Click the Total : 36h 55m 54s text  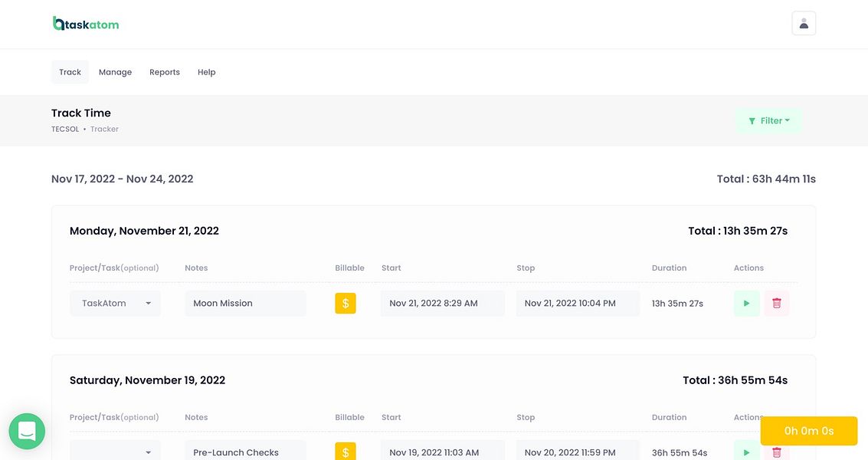coord(735,380)
